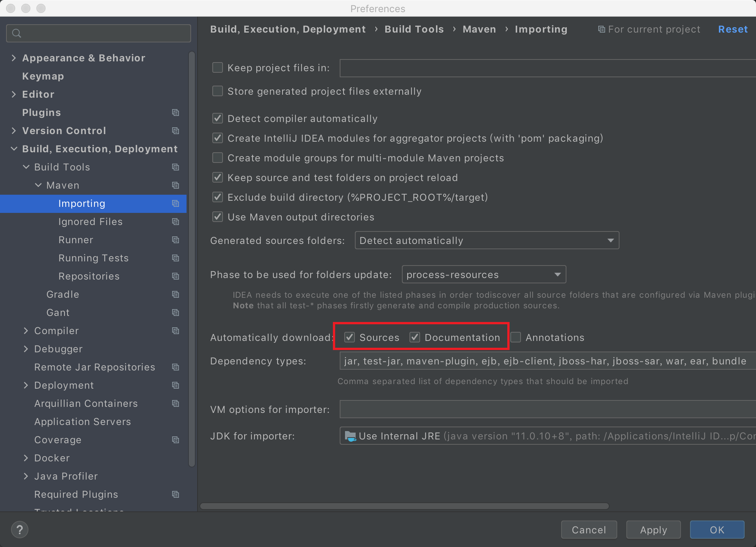
Task: Click the project-level icon next to Version Control
Action: point(175,131)
